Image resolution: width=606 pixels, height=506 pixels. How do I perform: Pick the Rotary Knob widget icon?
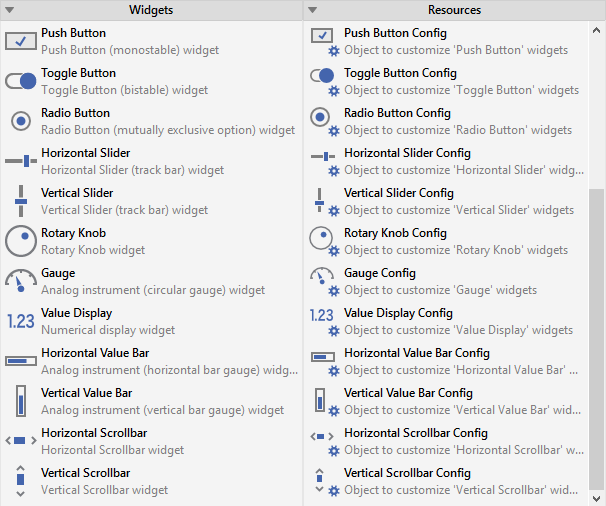pyautogui.click(x=21, y=241)
